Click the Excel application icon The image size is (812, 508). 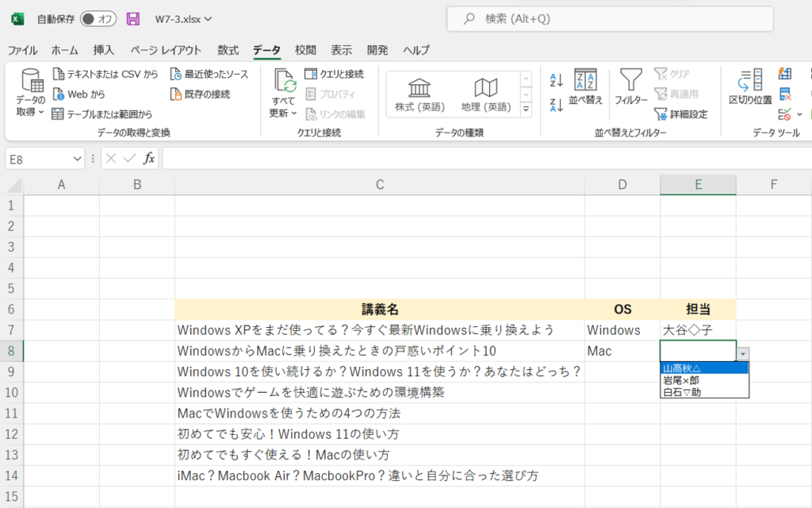[x=17, y=19]
